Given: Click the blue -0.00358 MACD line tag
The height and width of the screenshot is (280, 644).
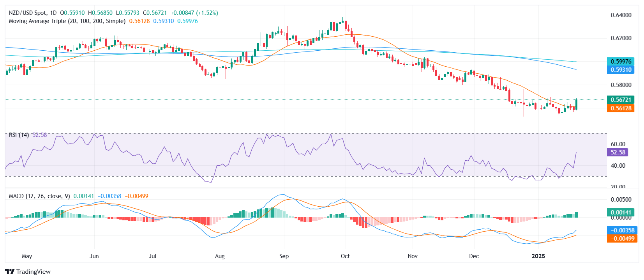Looking at the screenshot, I should point(622,230).
